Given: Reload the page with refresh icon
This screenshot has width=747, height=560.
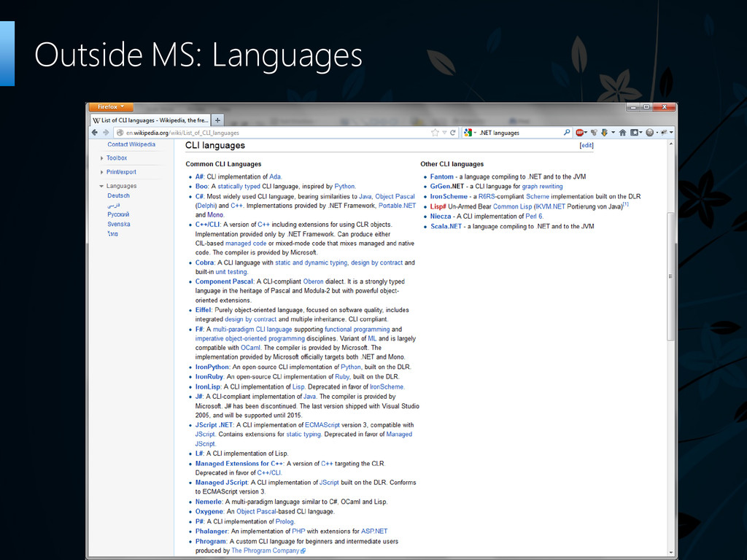Looking at the screenshot, I should tap(452, 133).
